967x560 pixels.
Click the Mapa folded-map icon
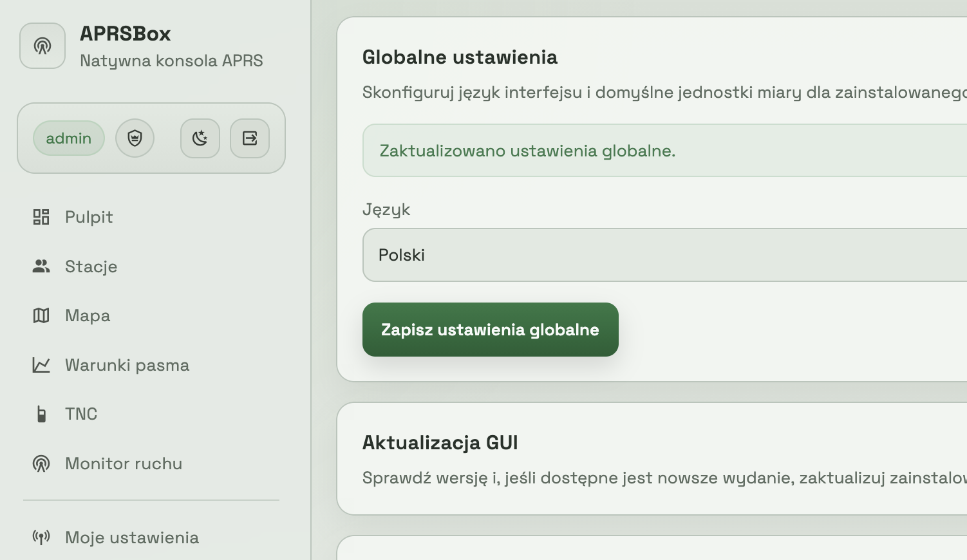click(41, 315)
